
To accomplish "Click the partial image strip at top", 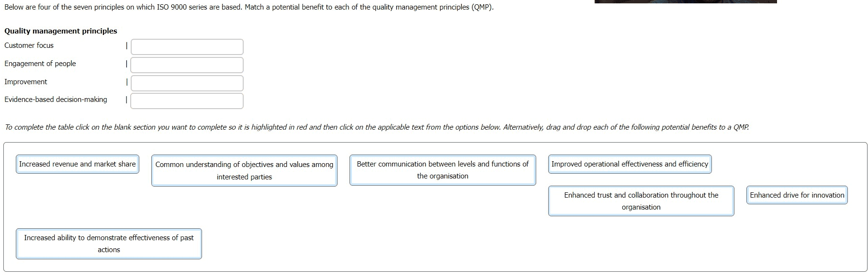I will (x=686, y=1).
